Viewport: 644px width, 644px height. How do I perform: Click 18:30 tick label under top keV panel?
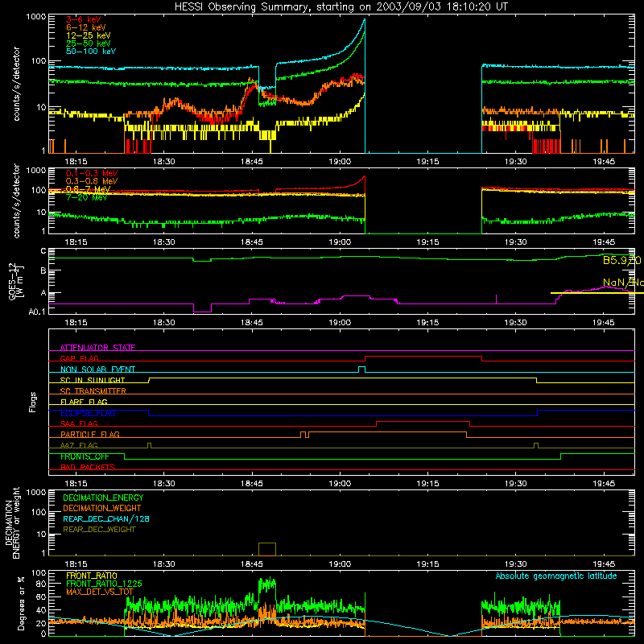[x=164, y=162]
